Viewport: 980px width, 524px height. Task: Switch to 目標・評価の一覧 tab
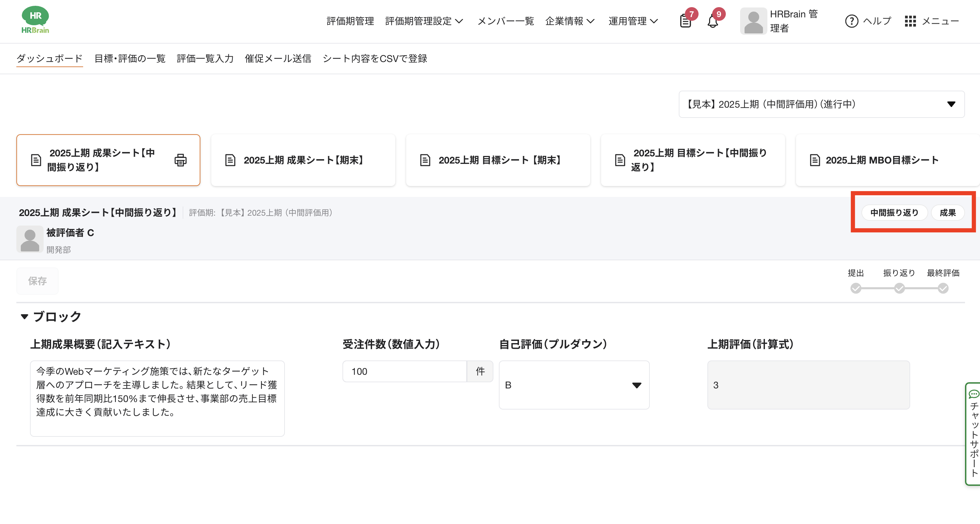130,59
